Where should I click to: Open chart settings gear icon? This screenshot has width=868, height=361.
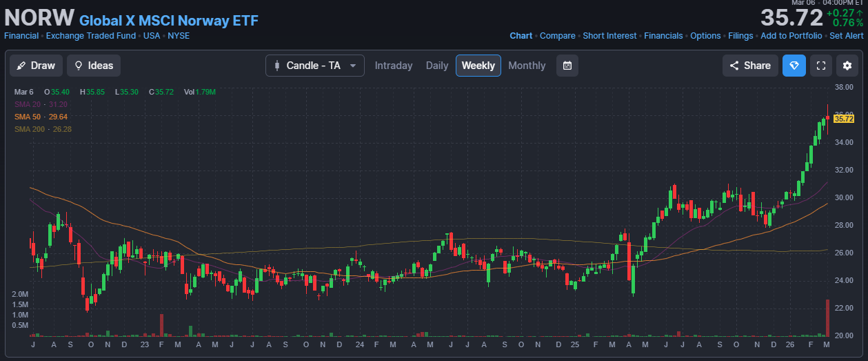[847, 66]
